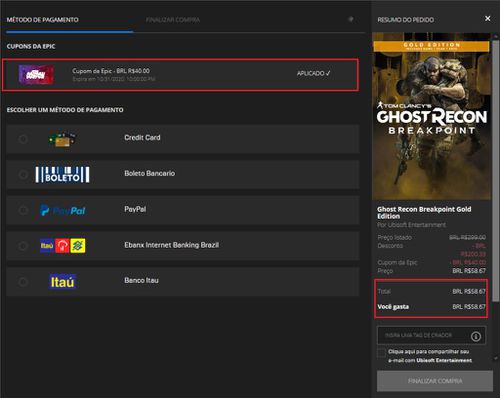Click the Itaú logo icon
This screenshot has width=500, height=398.
[x=62, y=282]
